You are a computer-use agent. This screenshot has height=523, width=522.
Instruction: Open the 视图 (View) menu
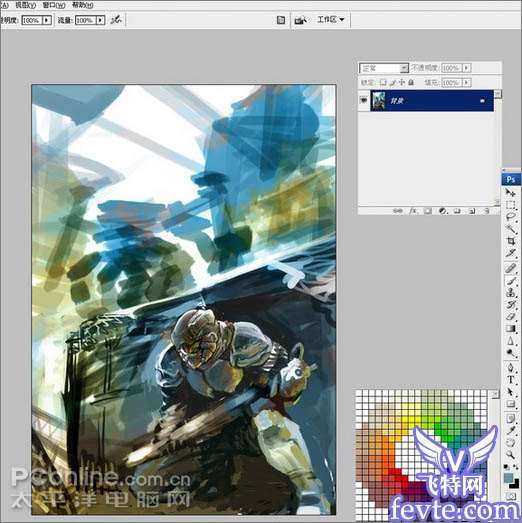click(x=25, y=5)
